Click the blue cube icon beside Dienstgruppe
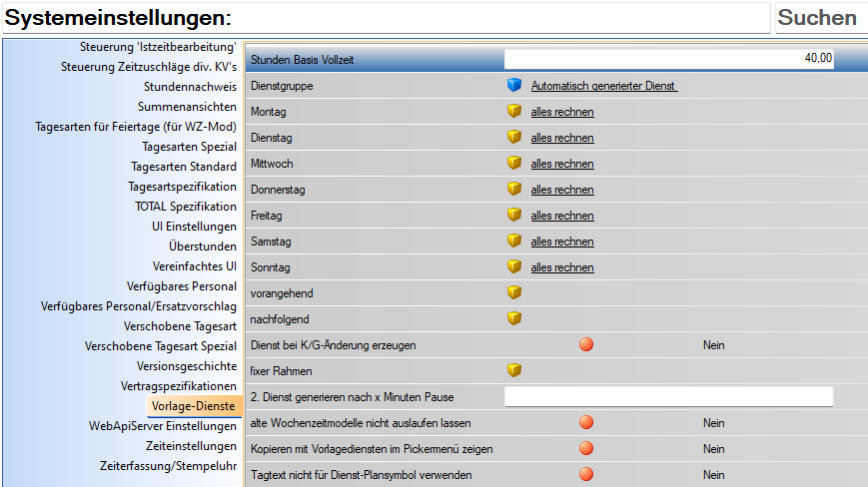This screenshot has height=487, width=868. tap(514, 86)
